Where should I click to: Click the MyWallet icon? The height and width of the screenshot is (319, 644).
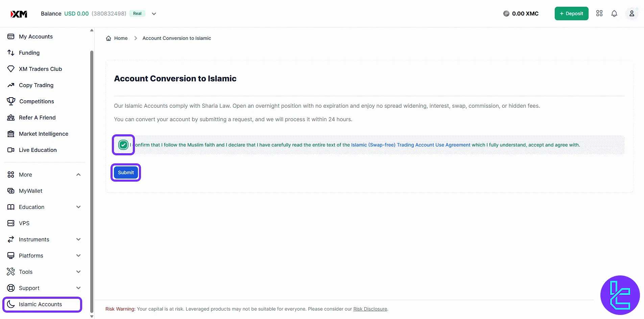point(11,191)
